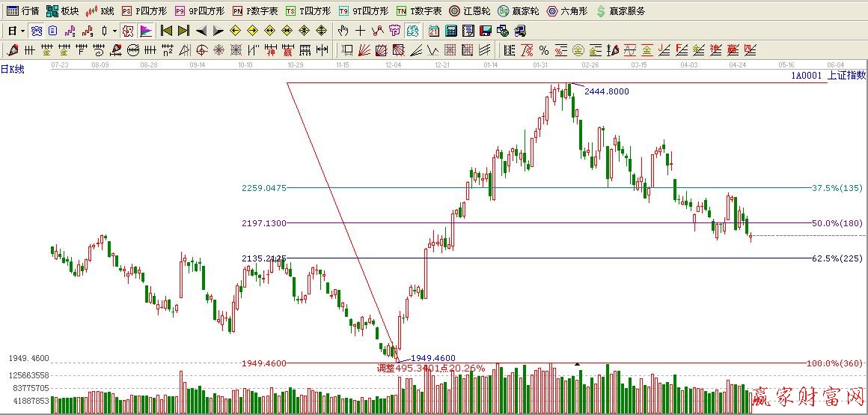Select the crosshair cursor tool
This screenshot has height=415, width=868.
[x=360, y=31]
